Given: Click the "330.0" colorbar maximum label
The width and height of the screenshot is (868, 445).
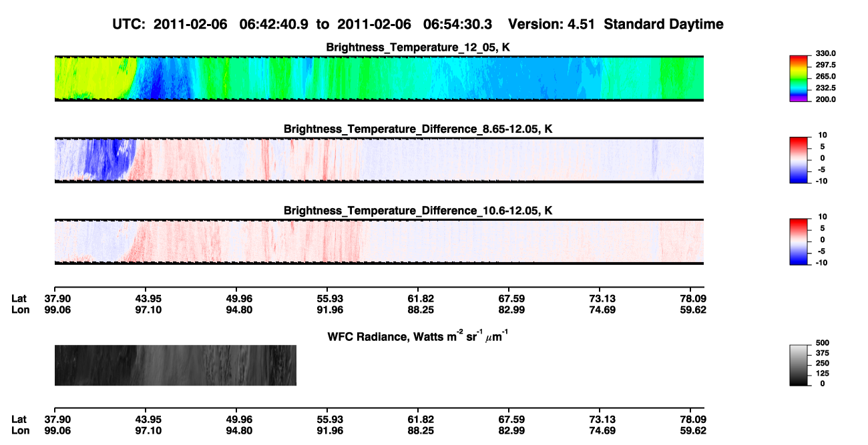Looking at the screenshot, I should pyautogui.click(x=826, y=53).
